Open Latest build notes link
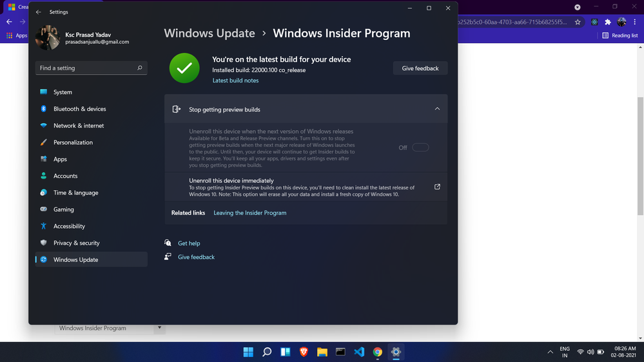Image resolution: width=644 pixels, height=362 pixels. tap(235, 81)
